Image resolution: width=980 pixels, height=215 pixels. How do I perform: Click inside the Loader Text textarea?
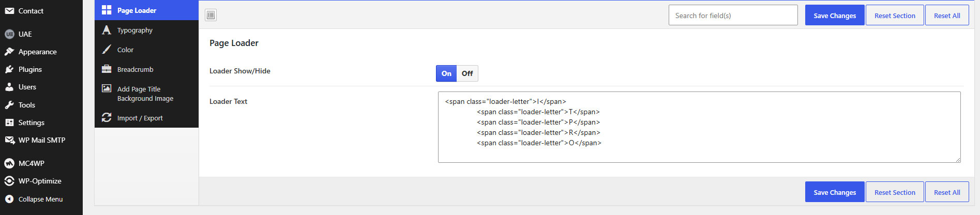click(699, 127)
